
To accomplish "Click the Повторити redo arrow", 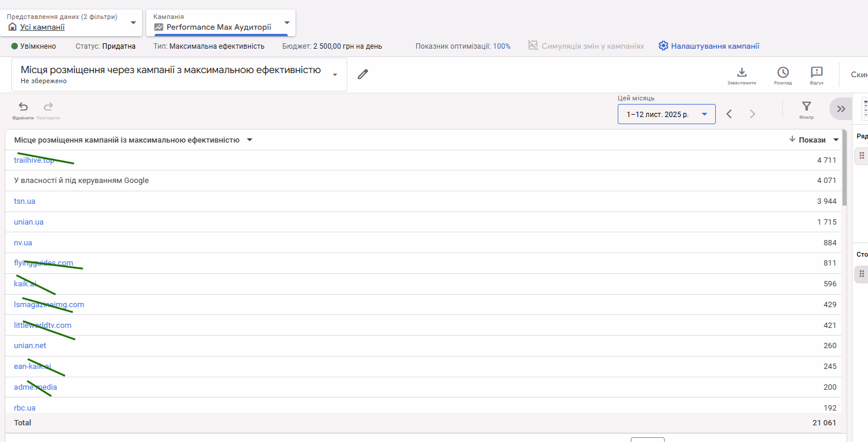I will click(48, 107).
